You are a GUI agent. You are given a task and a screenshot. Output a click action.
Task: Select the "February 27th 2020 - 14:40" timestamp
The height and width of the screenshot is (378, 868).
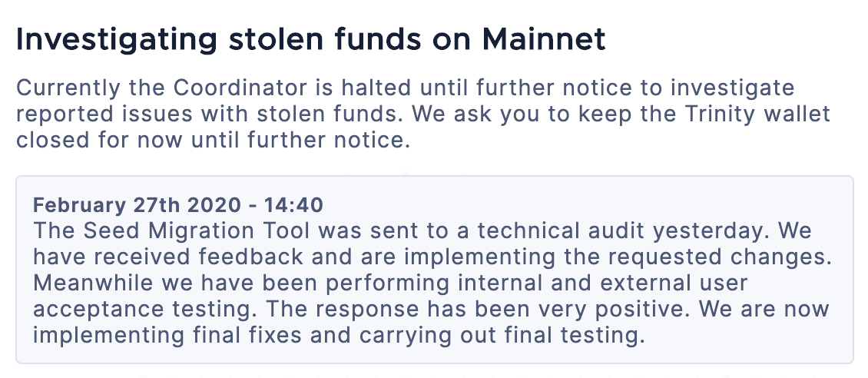click(178, 205)
